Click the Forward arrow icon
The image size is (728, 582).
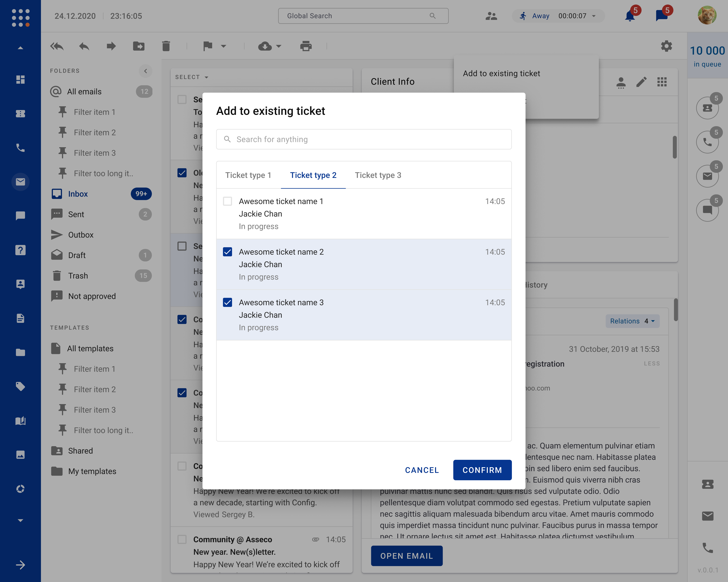point(111,46)
